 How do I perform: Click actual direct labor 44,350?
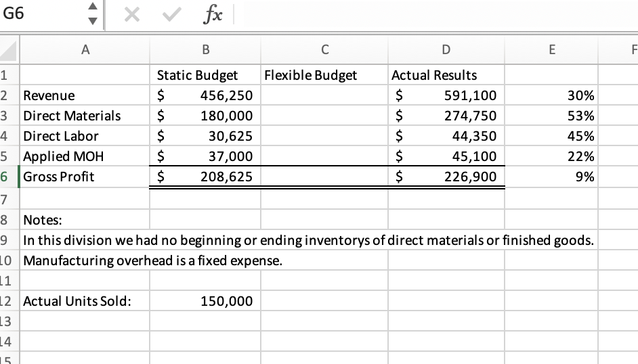click(446, 136)
